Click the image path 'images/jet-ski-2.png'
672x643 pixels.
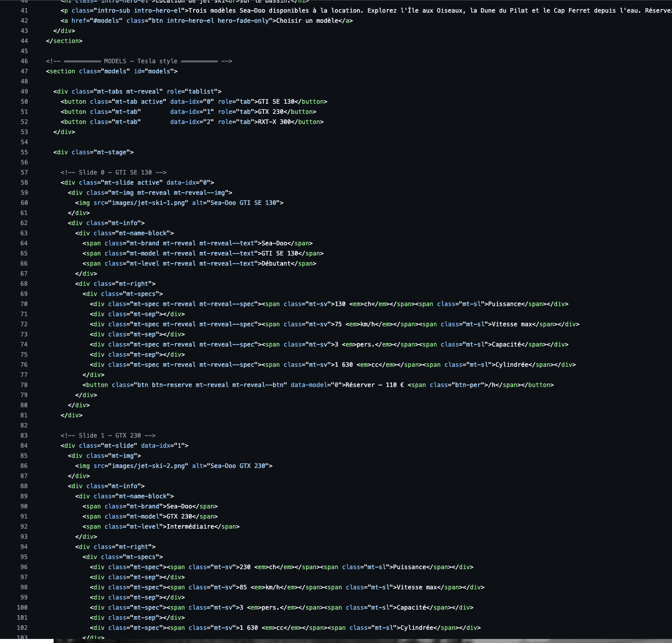click(x=148, y=466)
